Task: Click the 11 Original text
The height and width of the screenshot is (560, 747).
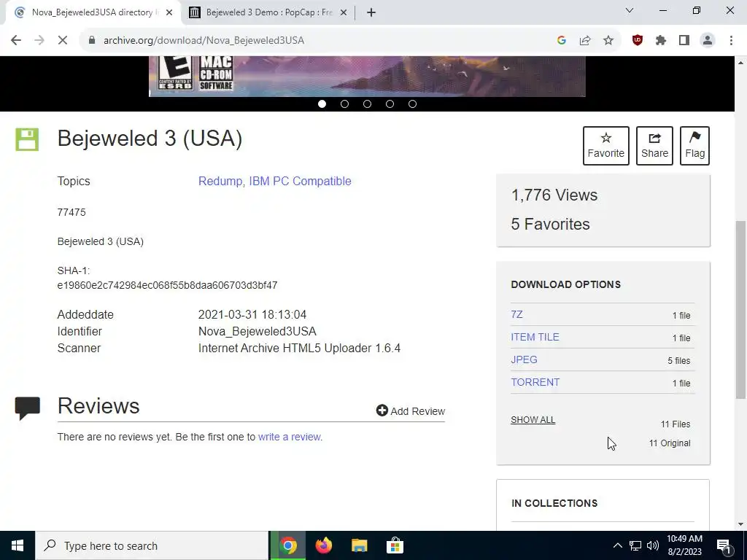Action: (x=670, y=443)
